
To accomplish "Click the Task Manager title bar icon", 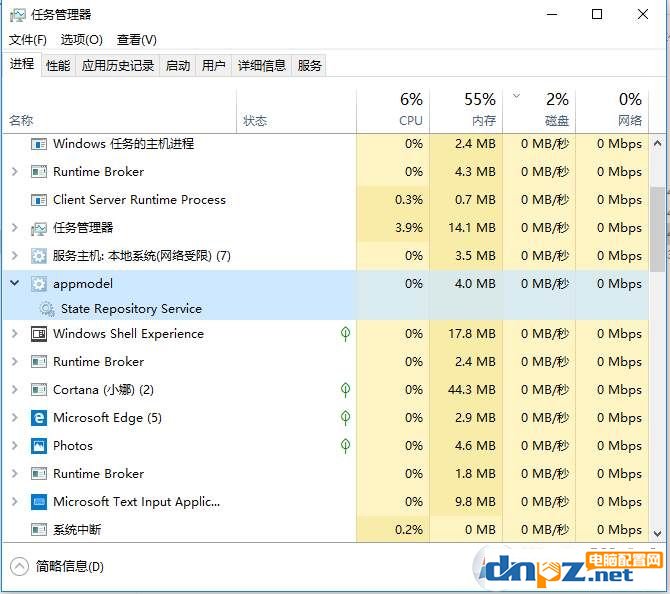I will coord(18,15).
